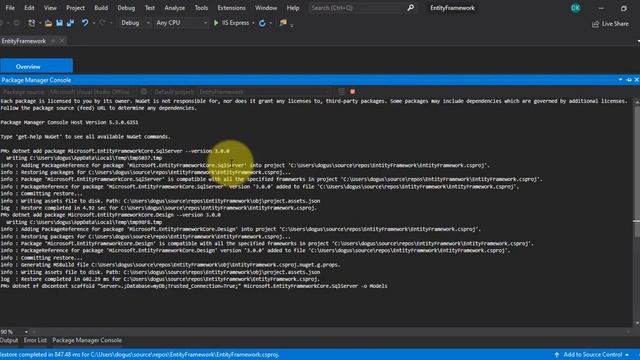Switch to the Error List tab
Image resolution: width=640 pixels, height=360 pixels.
[x=35, y=340]
